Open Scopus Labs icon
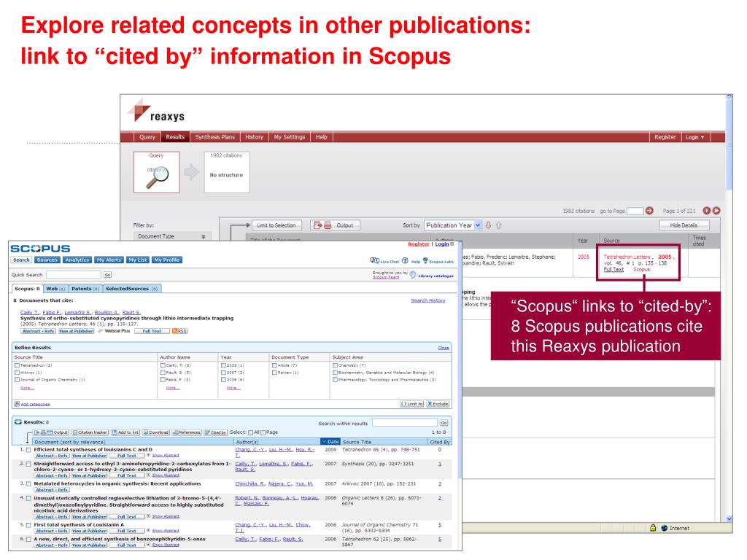 coord(425,260)
